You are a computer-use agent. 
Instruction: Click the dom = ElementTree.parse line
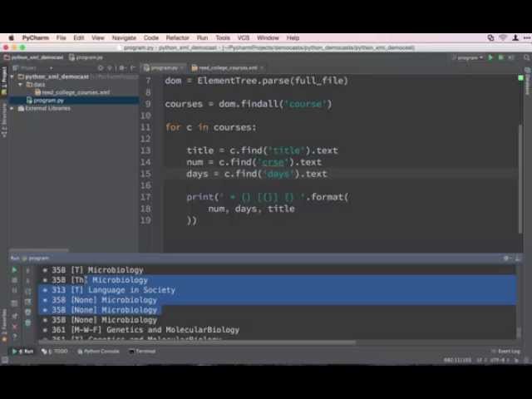coord(256,81)
